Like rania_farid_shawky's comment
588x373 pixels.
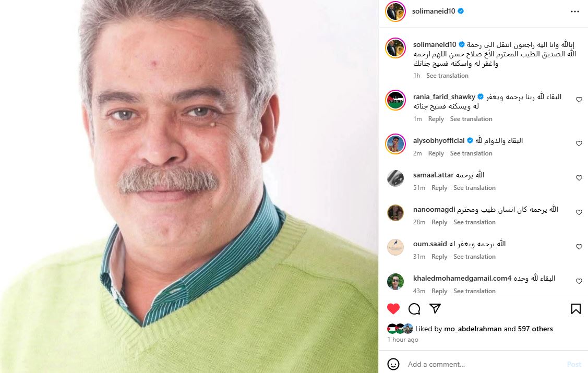579,100
